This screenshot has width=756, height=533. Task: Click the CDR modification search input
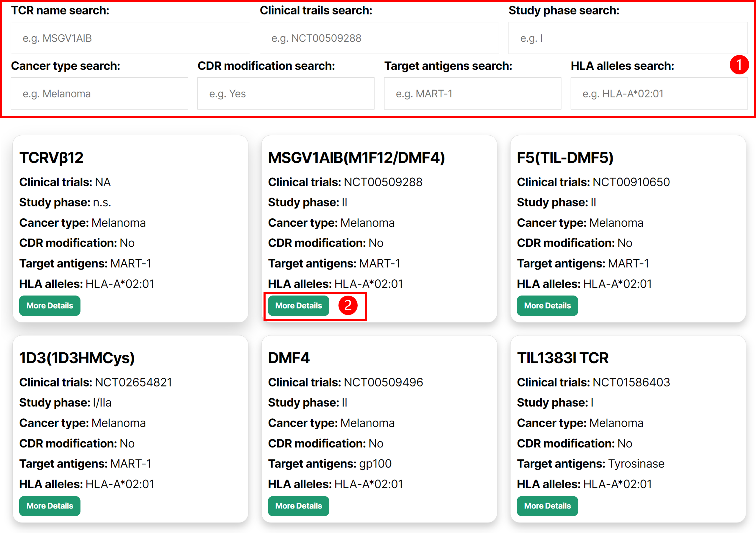285,94
